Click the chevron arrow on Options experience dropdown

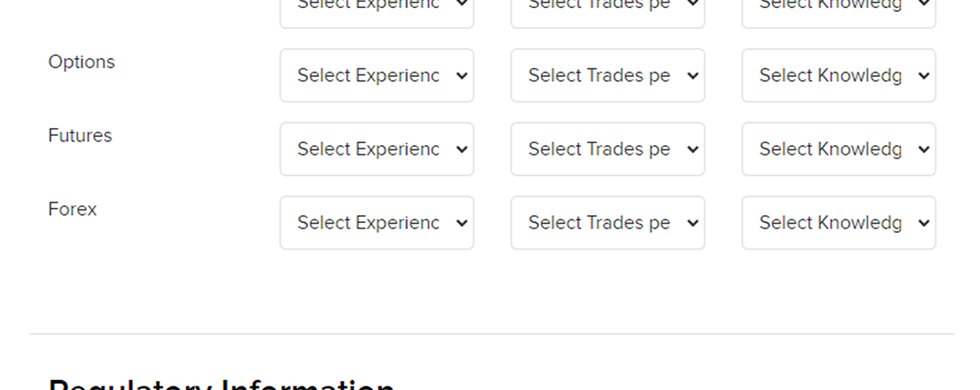point(462,75)
